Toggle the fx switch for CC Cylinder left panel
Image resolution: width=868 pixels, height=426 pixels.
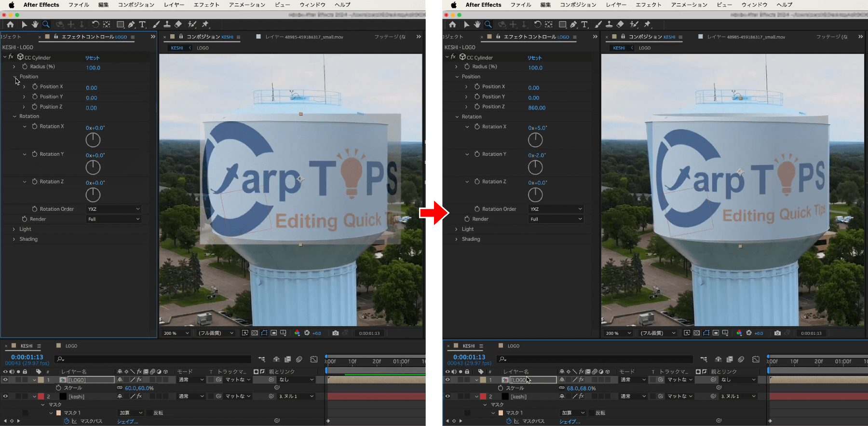11,57
